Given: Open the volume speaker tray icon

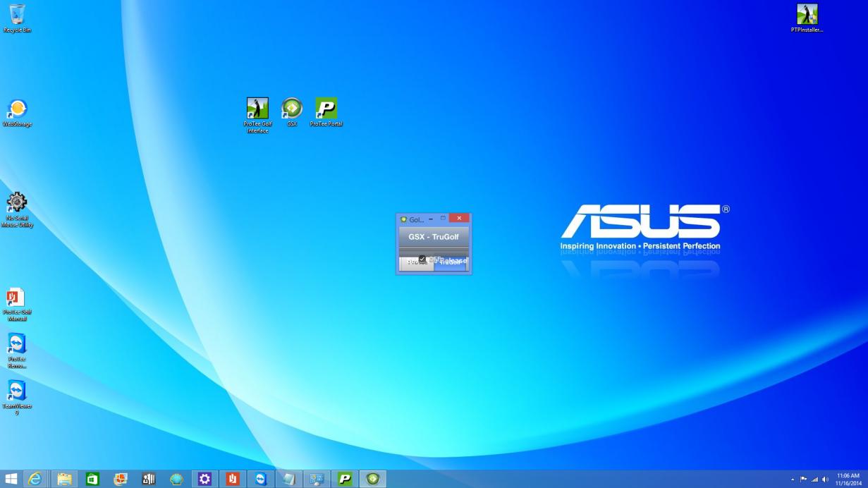Looking at the screenshot, I should coord(825,480).
